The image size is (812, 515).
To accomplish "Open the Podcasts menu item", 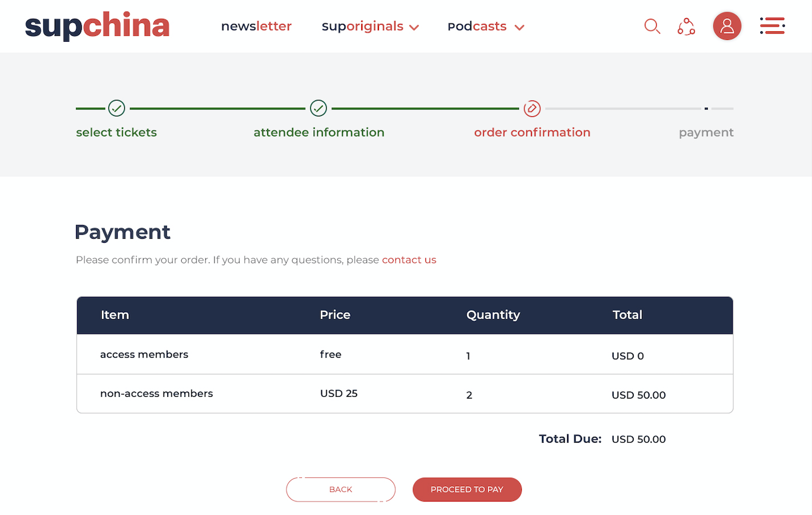I will pyautogui.click(x=477, y=26).
